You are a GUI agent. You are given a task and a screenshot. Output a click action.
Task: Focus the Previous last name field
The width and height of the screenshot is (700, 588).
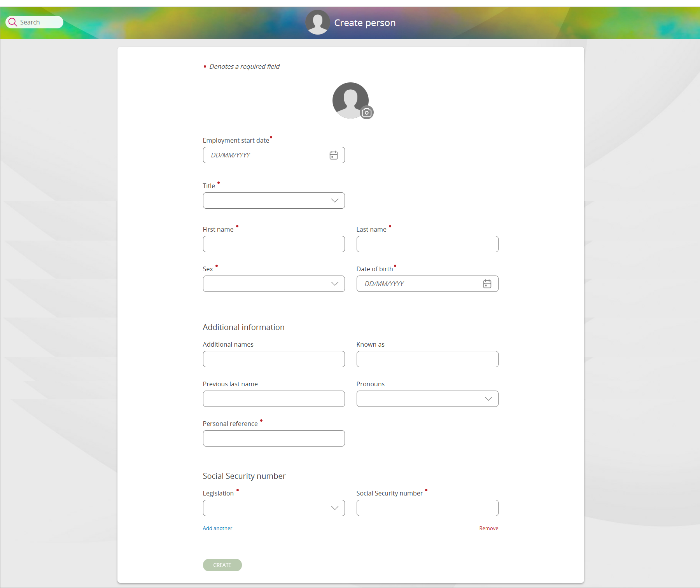(274, 399)
